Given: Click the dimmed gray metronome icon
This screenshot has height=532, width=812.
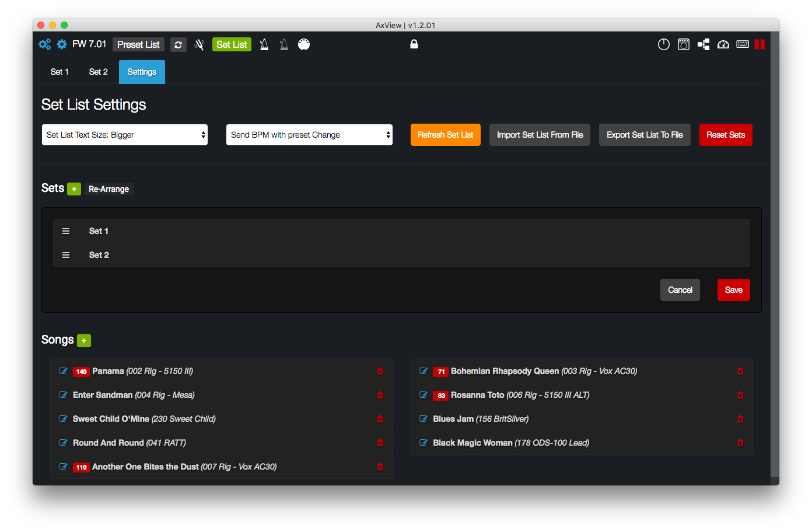Looking at the screenshot, I should 284,44.
